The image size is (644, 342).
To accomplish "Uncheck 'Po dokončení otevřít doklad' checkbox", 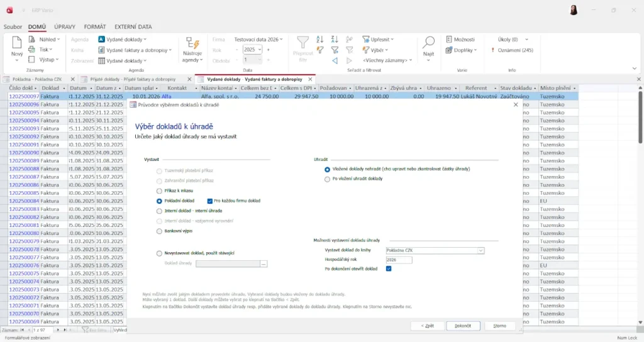I will [x=389, y=268].
